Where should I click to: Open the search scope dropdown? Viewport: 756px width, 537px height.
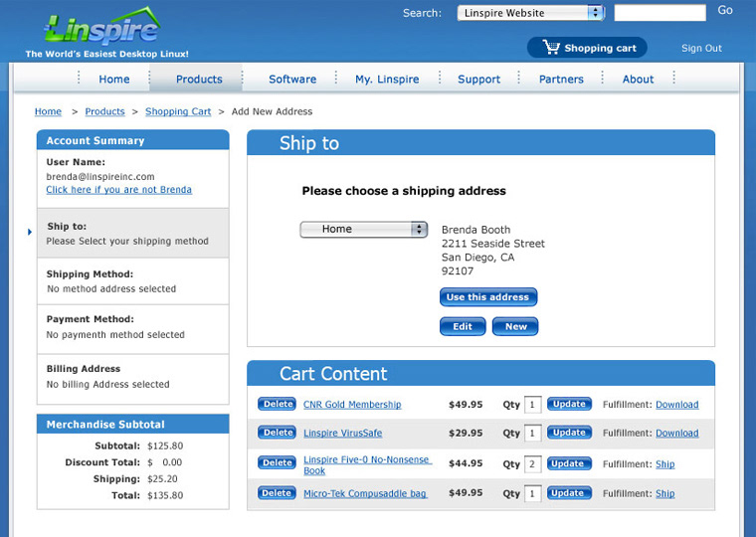(531, 13)
